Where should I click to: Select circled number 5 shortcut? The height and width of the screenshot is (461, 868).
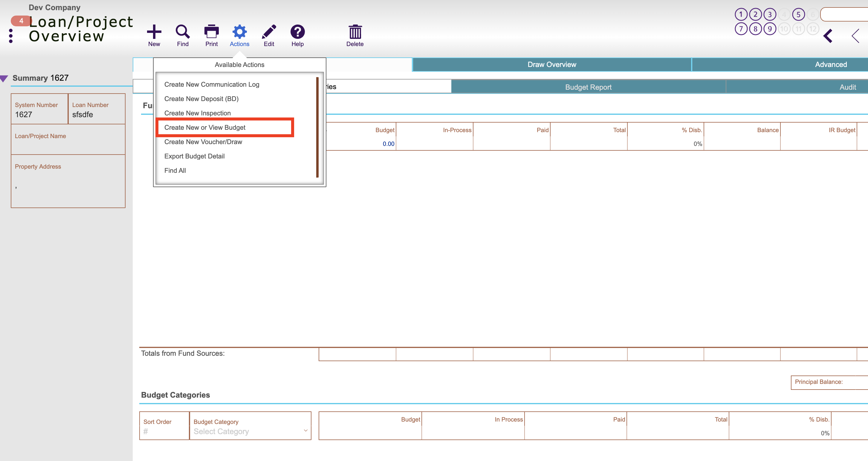(x=798, y=14)
